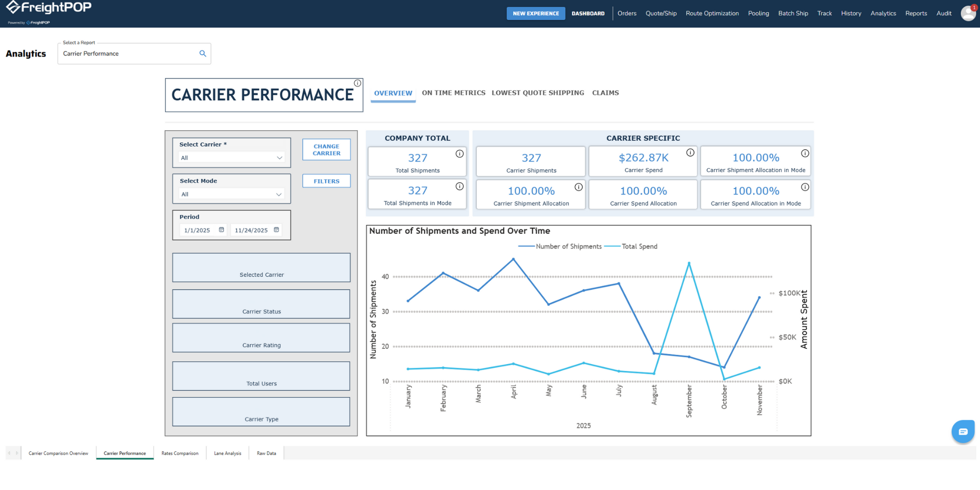Show info for Carrier Shipment Allocation card
Viewport: 980px width, 490px height.
tap(579, 187)
